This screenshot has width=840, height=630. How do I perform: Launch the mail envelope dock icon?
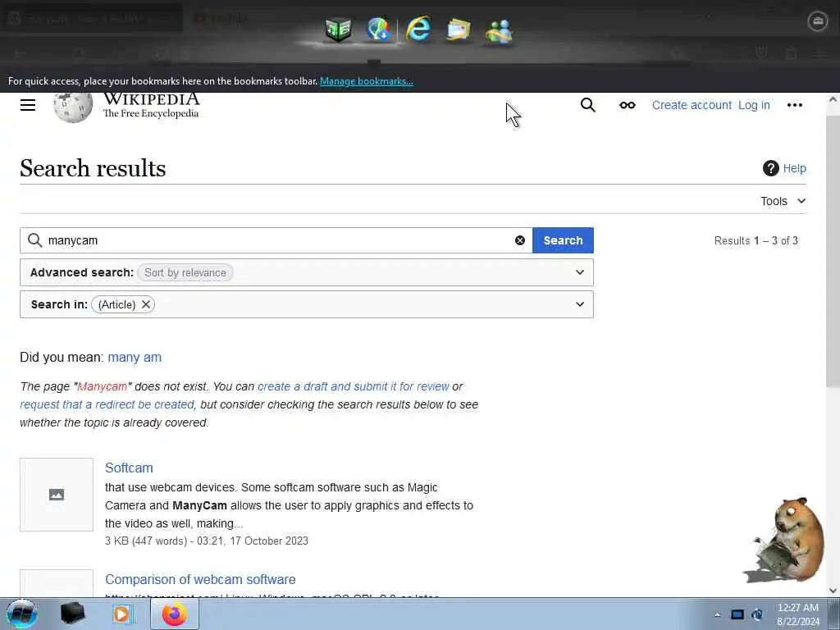[459, 30]
